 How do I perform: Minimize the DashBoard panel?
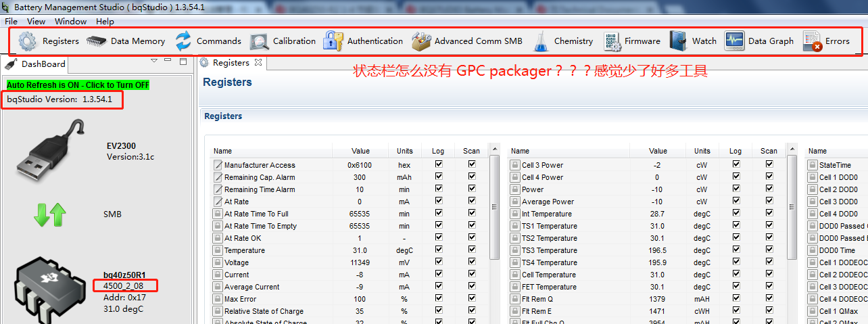[168, 62]
